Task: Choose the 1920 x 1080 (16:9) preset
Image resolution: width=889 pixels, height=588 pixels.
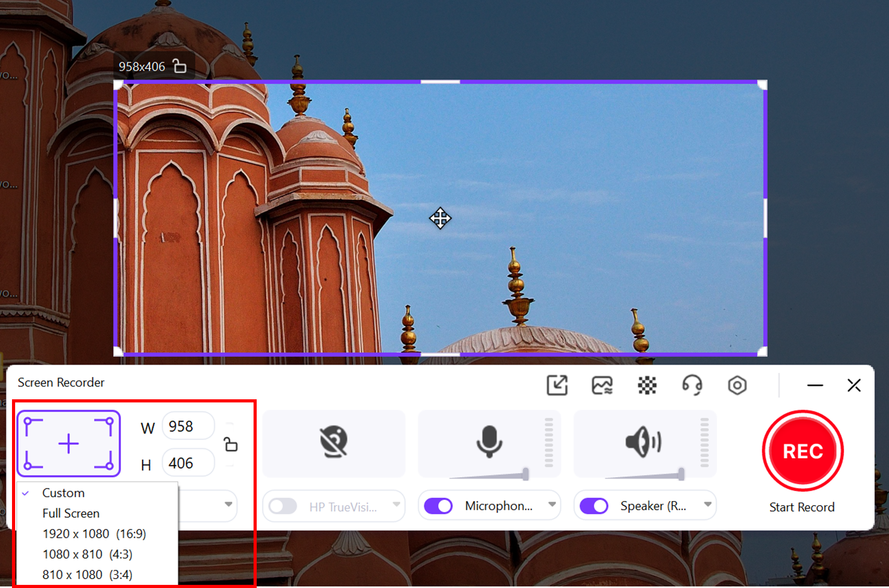Action: [93, 533]
